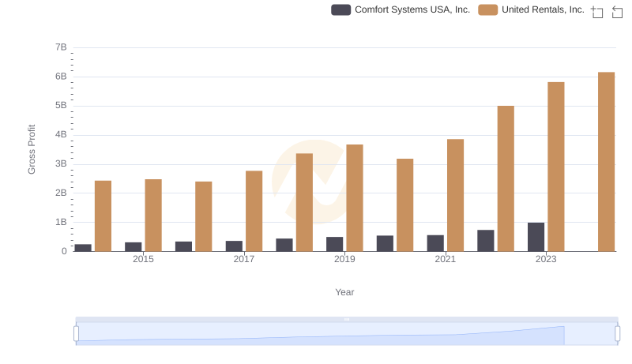The image size is (632, 364).
Task: Click the left handle of the range slider
Action: click(76, 334)
